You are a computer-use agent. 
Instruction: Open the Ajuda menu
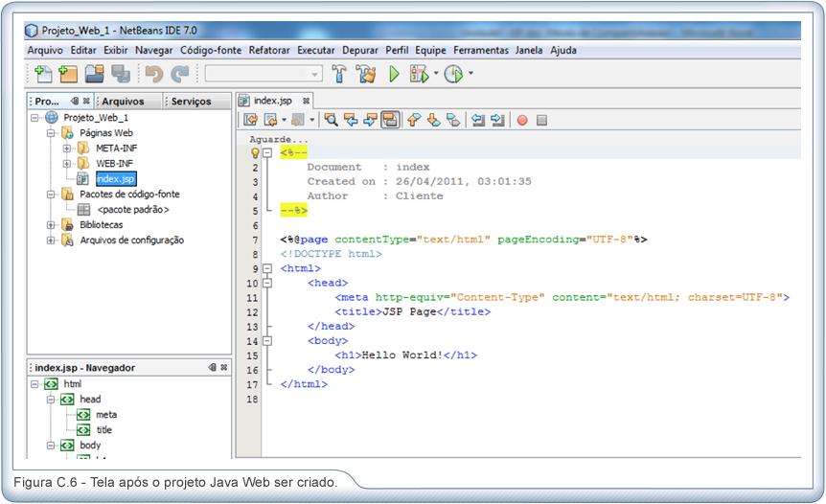click(x=563, y=50)
